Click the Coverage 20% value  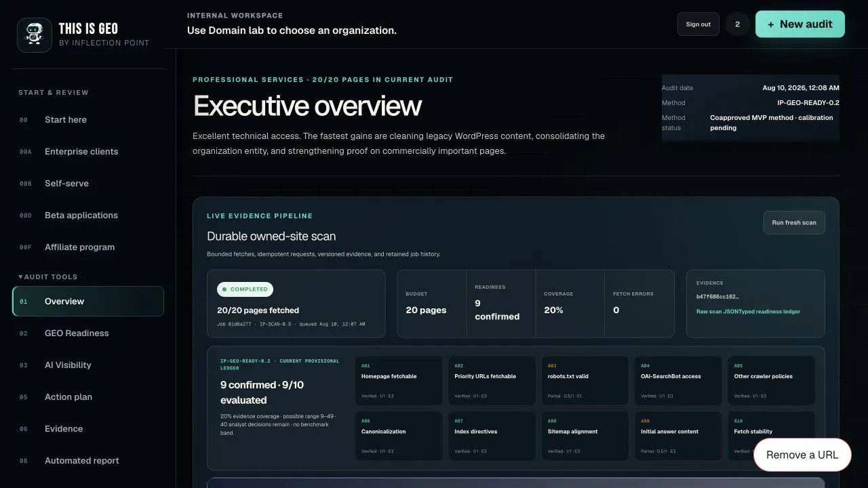[553, 310]
